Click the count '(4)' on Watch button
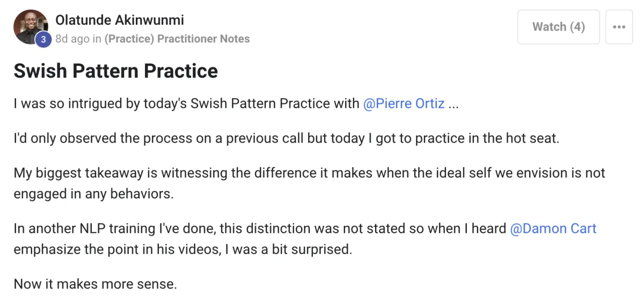 577,27
